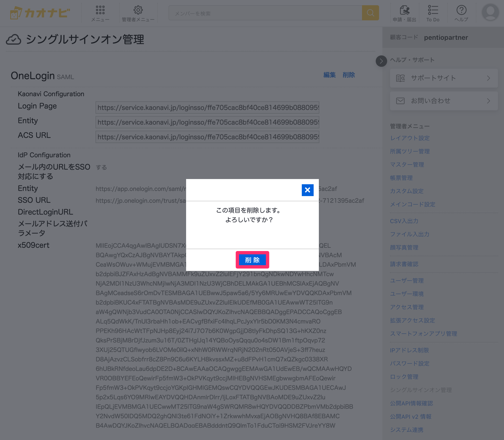The height and width of the screenshot is (440, 504).
Task: Click the OneLogin heading text
Action: [33, 76]
